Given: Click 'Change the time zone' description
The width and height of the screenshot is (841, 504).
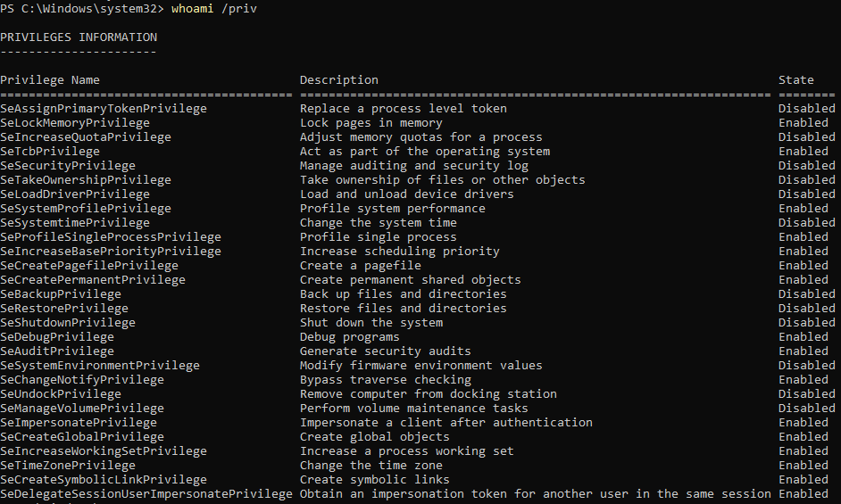Looking at the screenshot, I should click(x=371, y=466).
